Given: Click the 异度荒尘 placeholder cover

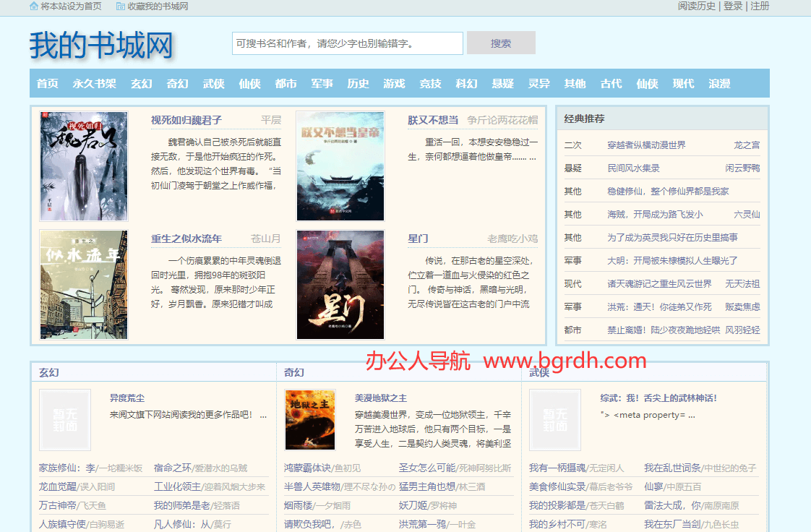Looking at the screenshot, I should (65, 420).
